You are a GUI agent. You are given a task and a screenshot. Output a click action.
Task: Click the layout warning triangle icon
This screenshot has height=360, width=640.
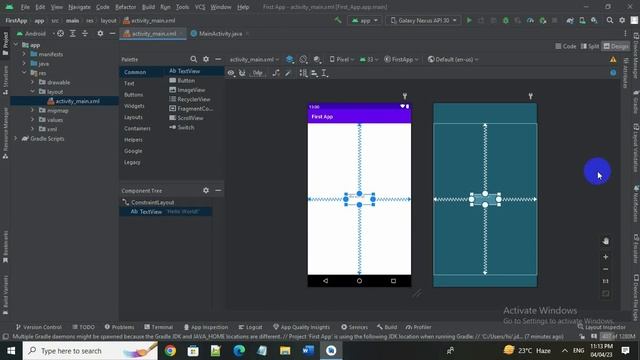point(613,60)
